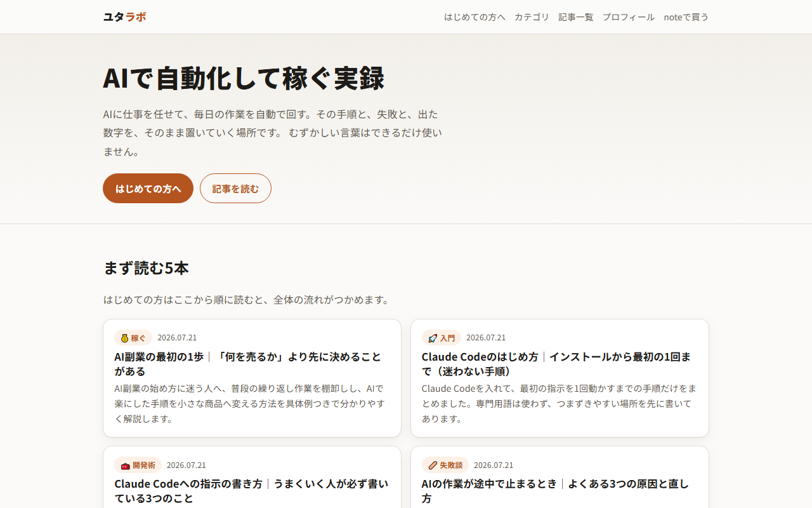The height and width of the screenshot is (508, 812).
Task: Open the プロフィール navigation item
Action: (629, 17)
